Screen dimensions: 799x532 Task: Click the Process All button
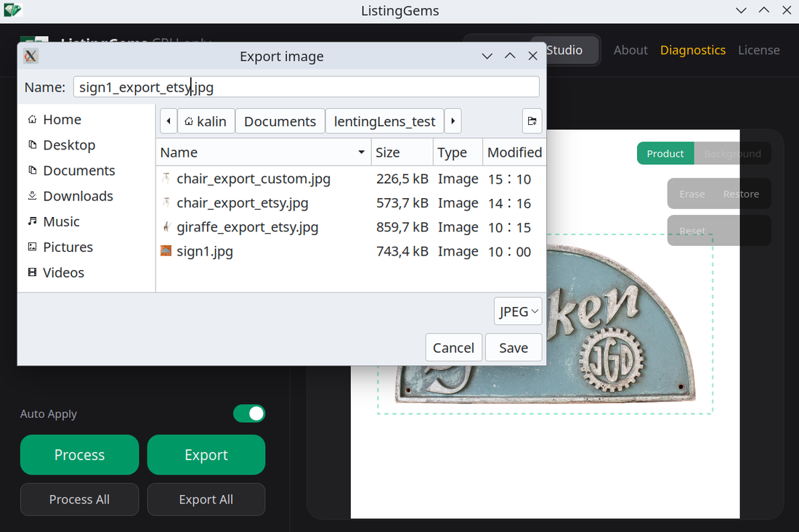click(x=79, y=499)
